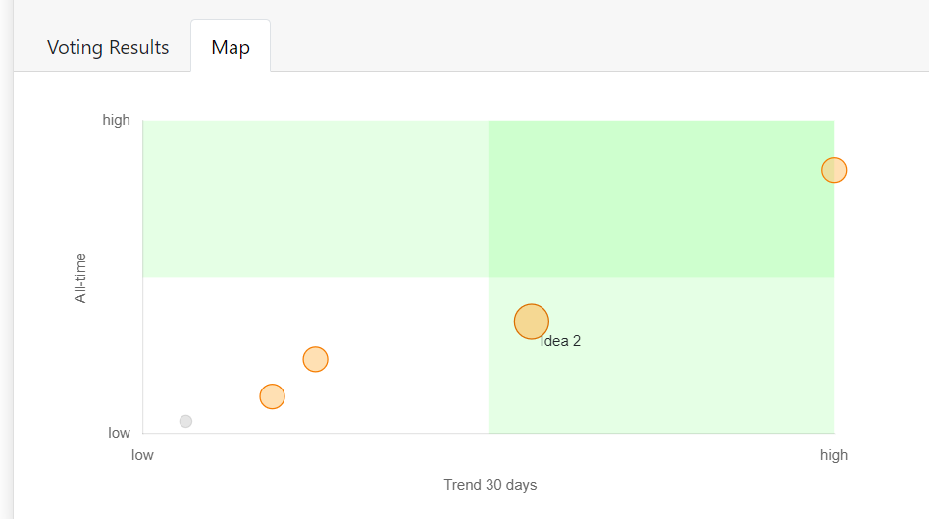Click the Idea 2 text label
929x519 pixels.
(x=562, y=341)
